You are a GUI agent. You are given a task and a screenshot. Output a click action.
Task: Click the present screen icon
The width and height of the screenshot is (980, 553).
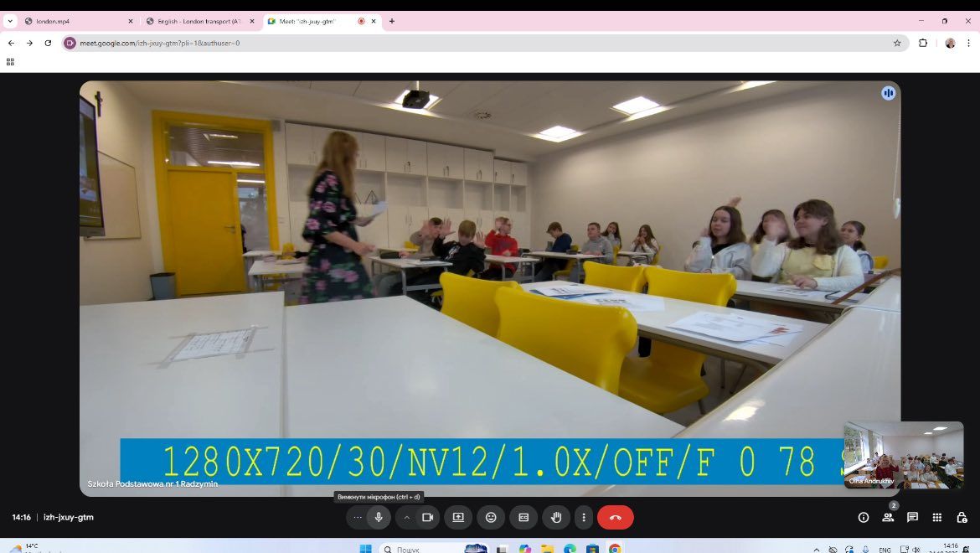[458, 518]
